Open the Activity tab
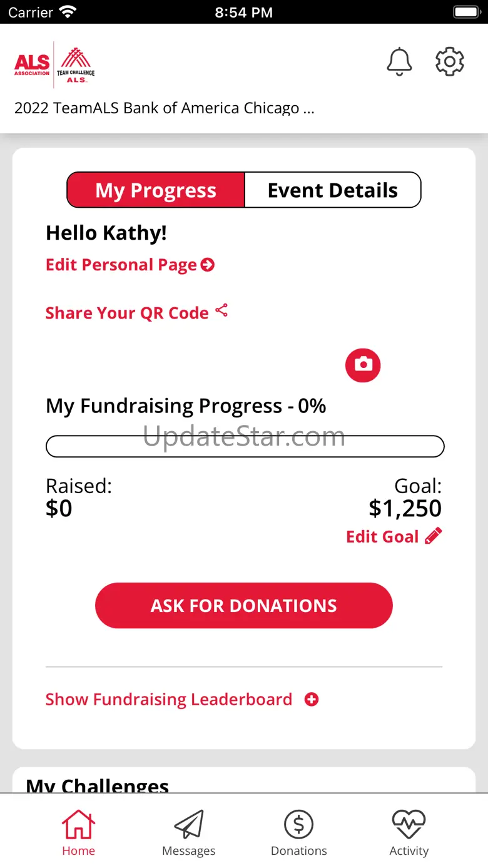488x868 pixels. click(409, 832)
